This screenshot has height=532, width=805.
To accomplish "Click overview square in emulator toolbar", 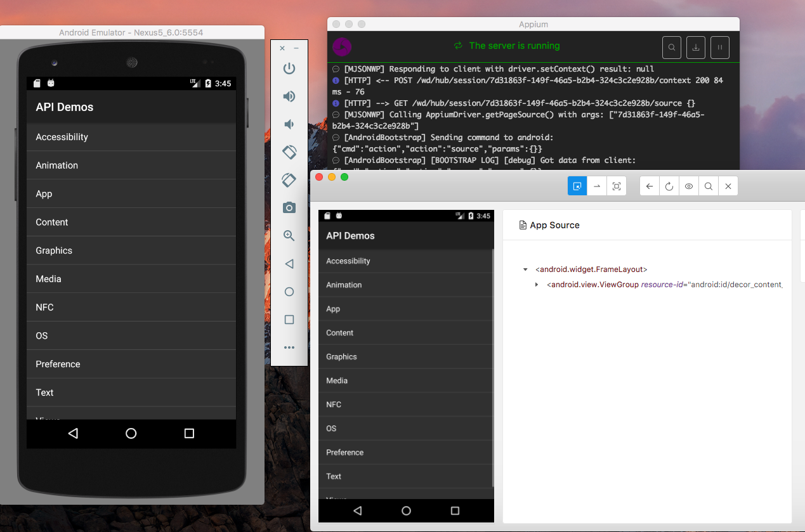I will coord(289,320).
